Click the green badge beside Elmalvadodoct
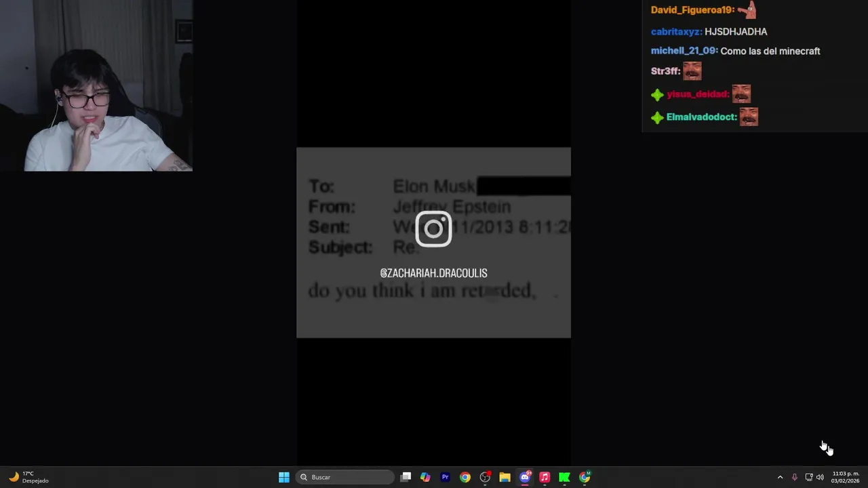 (x=657, y=118)
